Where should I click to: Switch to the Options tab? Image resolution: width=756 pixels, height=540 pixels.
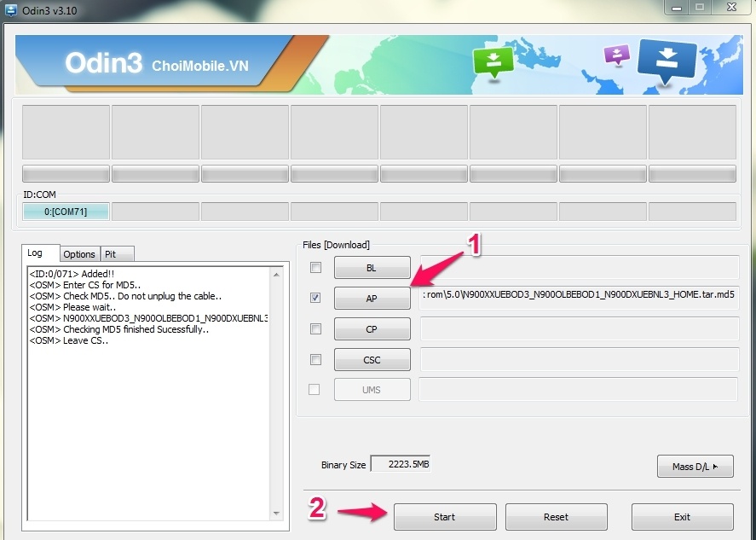[79, 254]
